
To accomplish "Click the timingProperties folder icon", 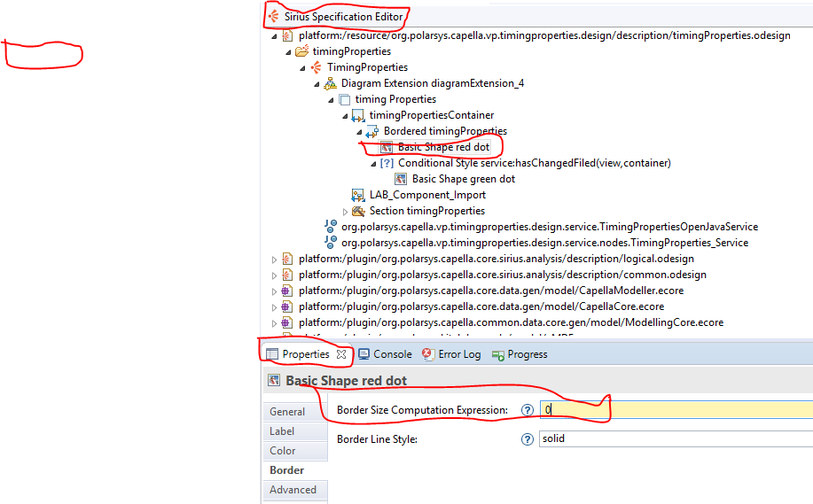I will pos(301,52).
